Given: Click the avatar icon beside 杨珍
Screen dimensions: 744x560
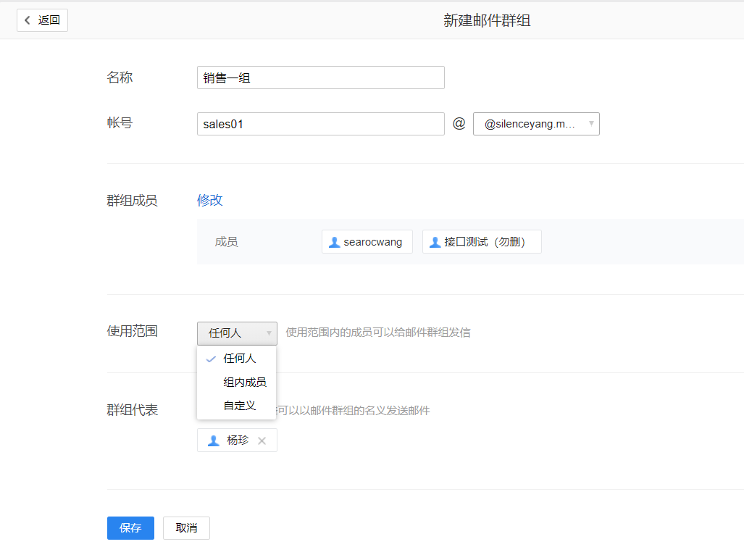Looking at the screenshot, I should click(213, 440).
